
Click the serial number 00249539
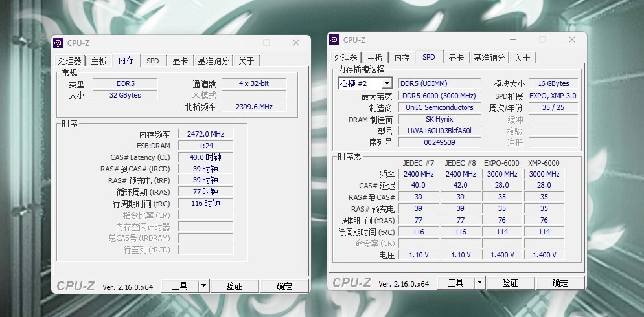439,142
